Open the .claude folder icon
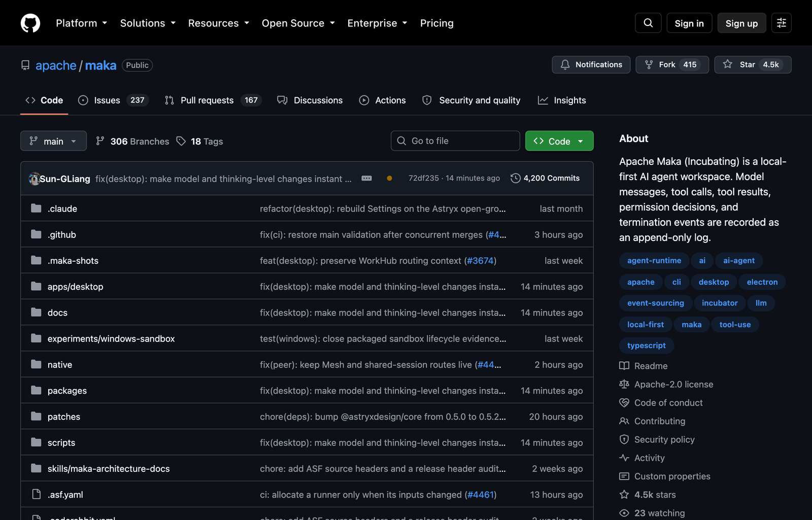This screenshot has width=812, height=520. pos(36,208)
